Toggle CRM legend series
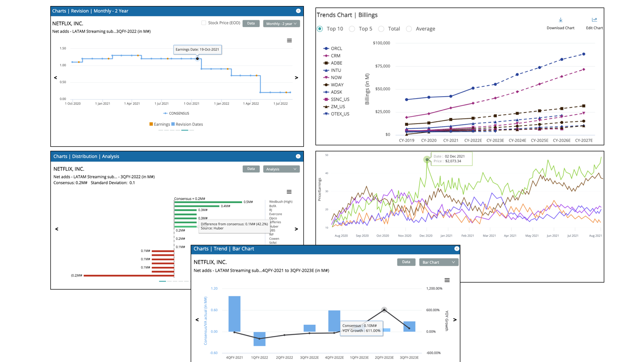 [332, 56]
